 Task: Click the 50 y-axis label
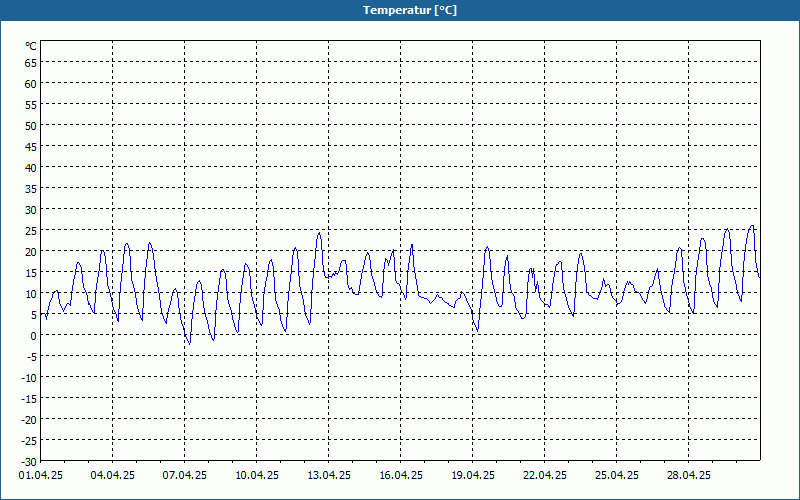click(x=31, y=126)
